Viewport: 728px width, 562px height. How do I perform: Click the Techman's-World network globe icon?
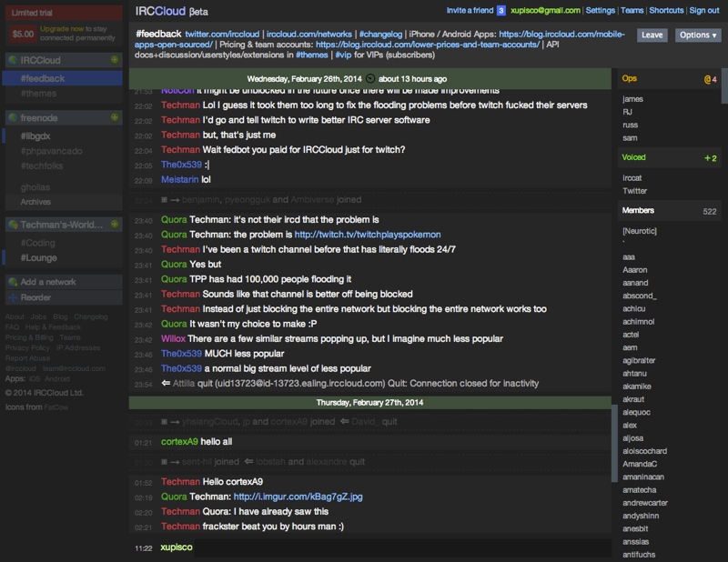click(x=13, y=225)
